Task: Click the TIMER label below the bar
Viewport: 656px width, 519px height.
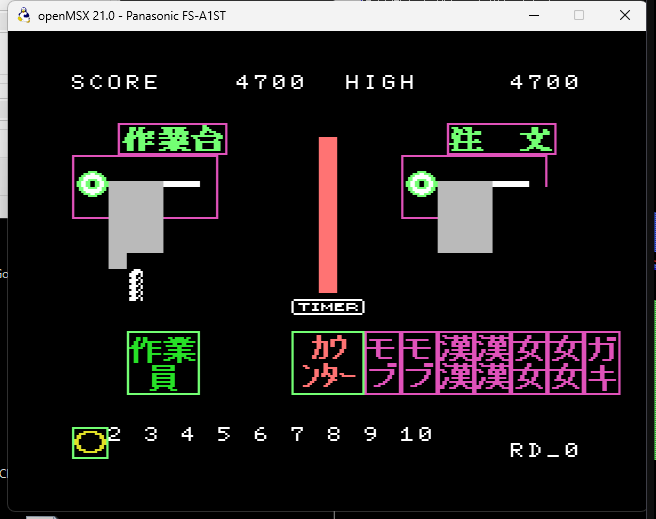Action: [x=328, y=307]
